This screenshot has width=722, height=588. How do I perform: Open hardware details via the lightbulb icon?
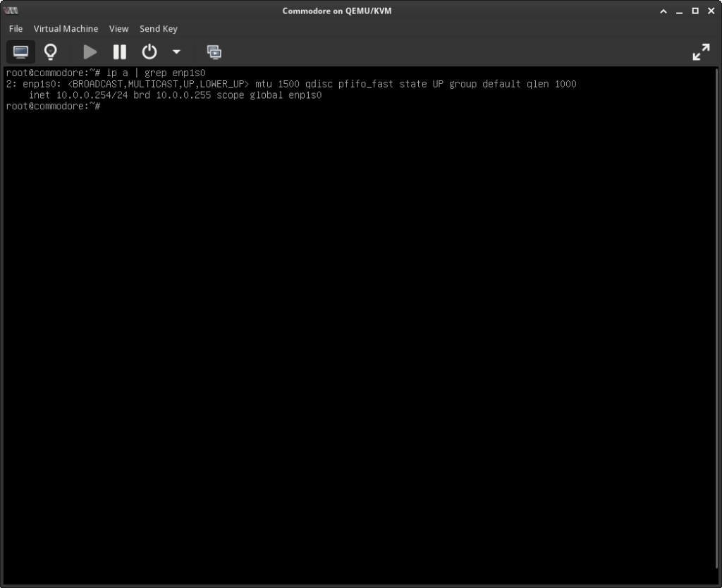[50, 51]
